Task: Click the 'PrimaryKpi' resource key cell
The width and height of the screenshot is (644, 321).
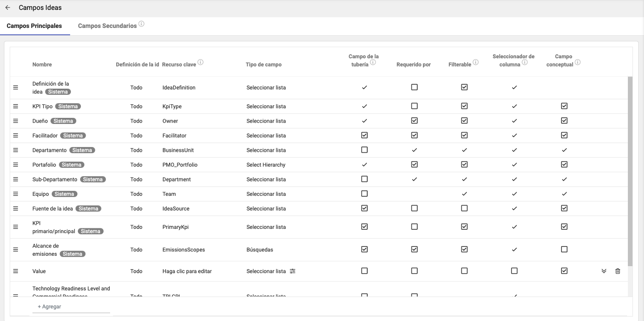Action: click(175, 227)
